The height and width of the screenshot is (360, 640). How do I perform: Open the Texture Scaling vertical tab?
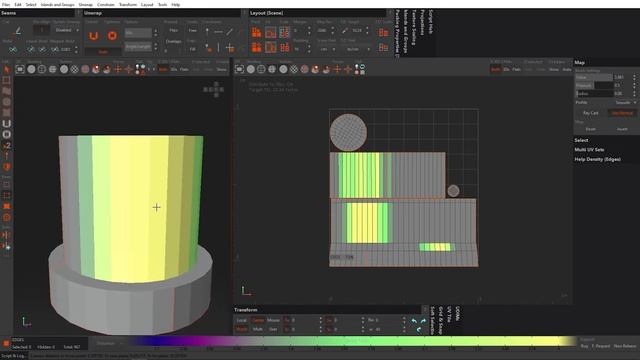414,27
